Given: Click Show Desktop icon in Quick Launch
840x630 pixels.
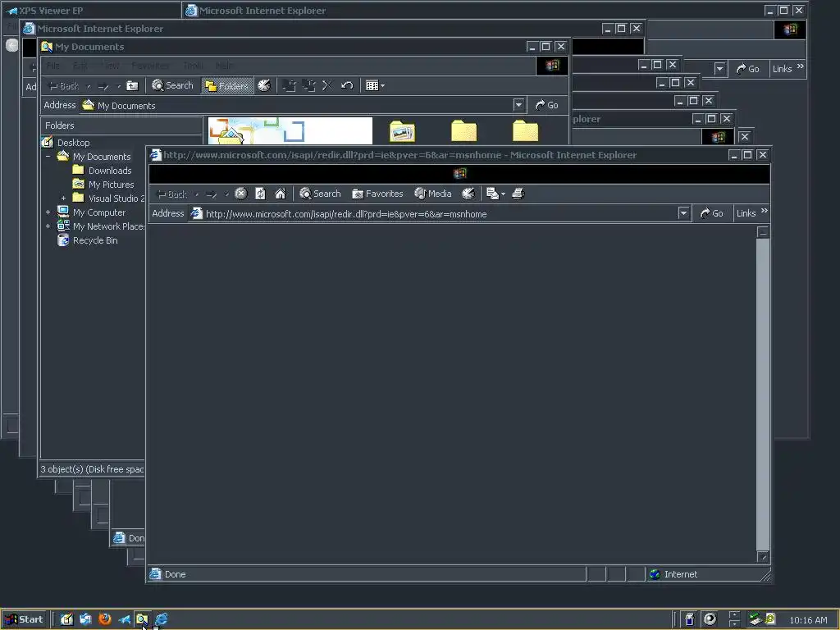Looking at the screenshot, I should [66, 619].
